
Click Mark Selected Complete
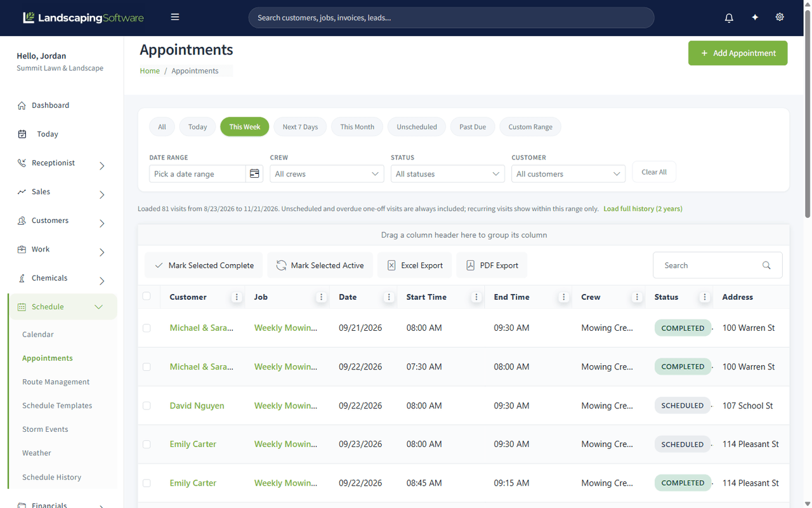pyautogui.click(x=204, y=265)
